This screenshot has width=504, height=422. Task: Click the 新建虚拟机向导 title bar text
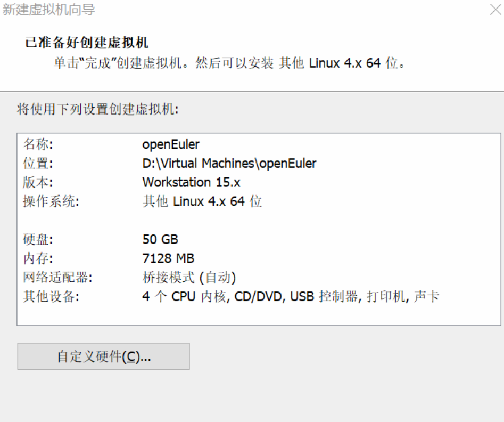[x=49, y=10]
